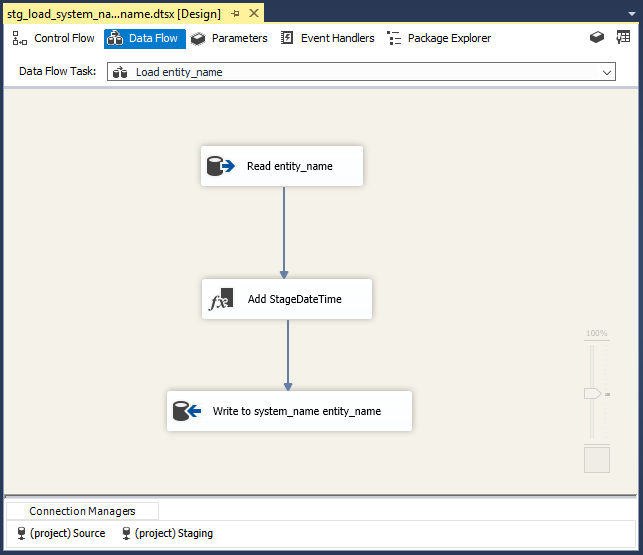The width and height of the screenshot is (643, 555).
Task: Click the Data Flow cylinders icon
Action: (115, 38)
